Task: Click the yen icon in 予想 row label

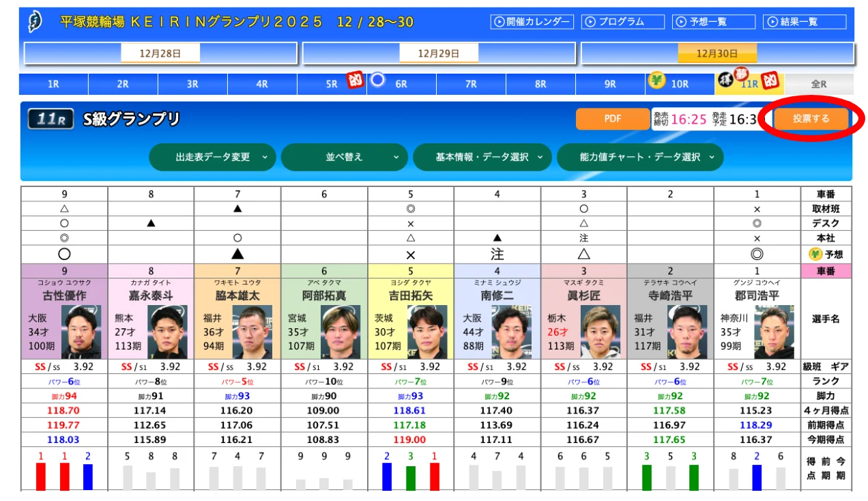Action: [814, 254]
